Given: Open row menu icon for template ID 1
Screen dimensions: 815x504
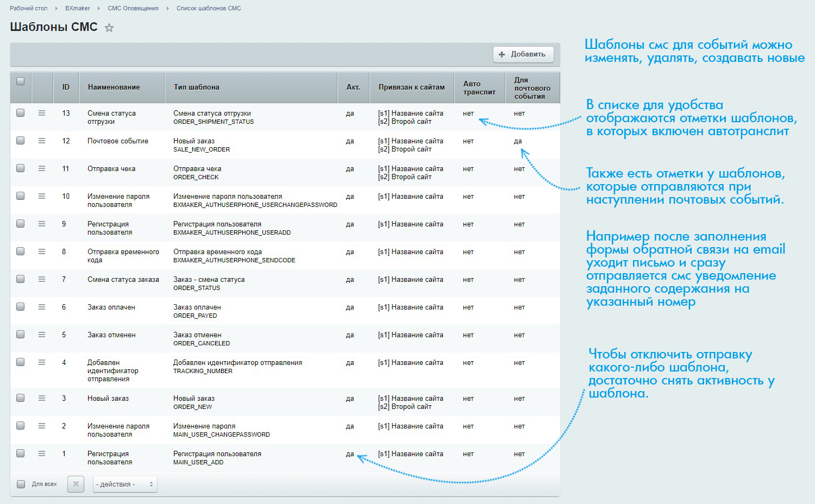Looking at the screenshot, I should (42, 453).
